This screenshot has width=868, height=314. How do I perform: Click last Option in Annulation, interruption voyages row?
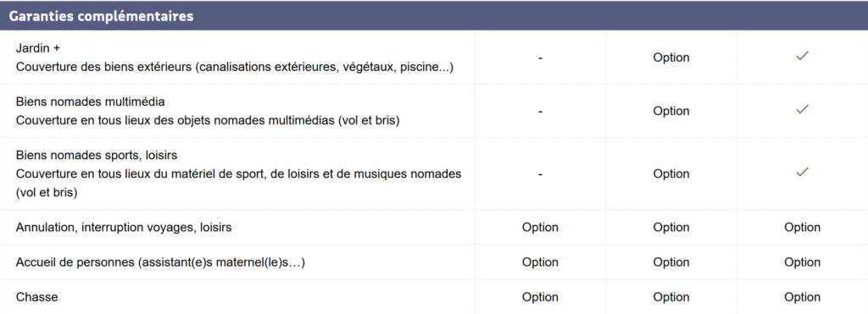(802, 227)
